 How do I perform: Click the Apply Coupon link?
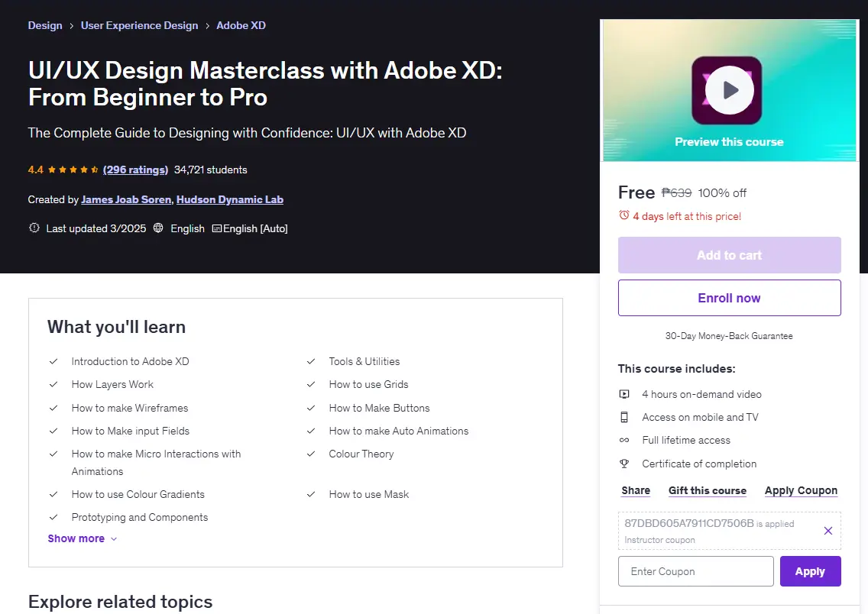801,490
